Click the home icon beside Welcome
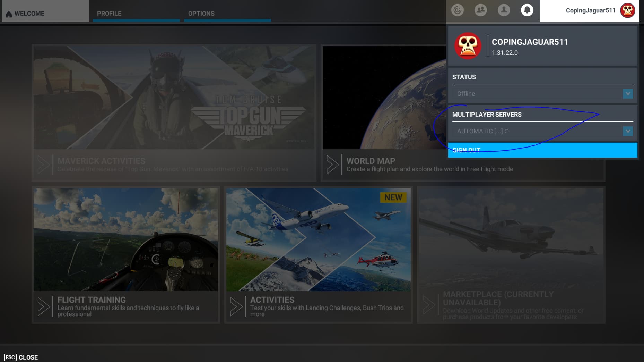The image size is (644, 362). click(x=9, y=14)
